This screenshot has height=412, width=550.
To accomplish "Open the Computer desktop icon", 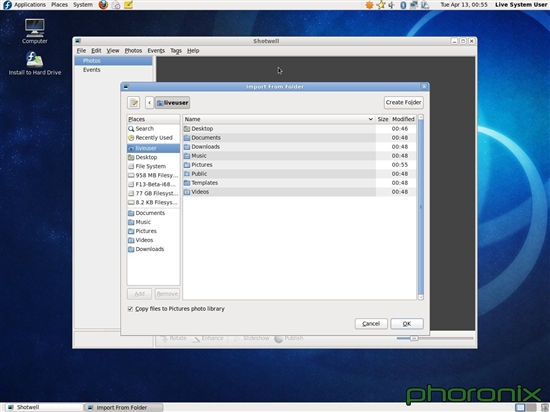I will click(x=35, y=31).
